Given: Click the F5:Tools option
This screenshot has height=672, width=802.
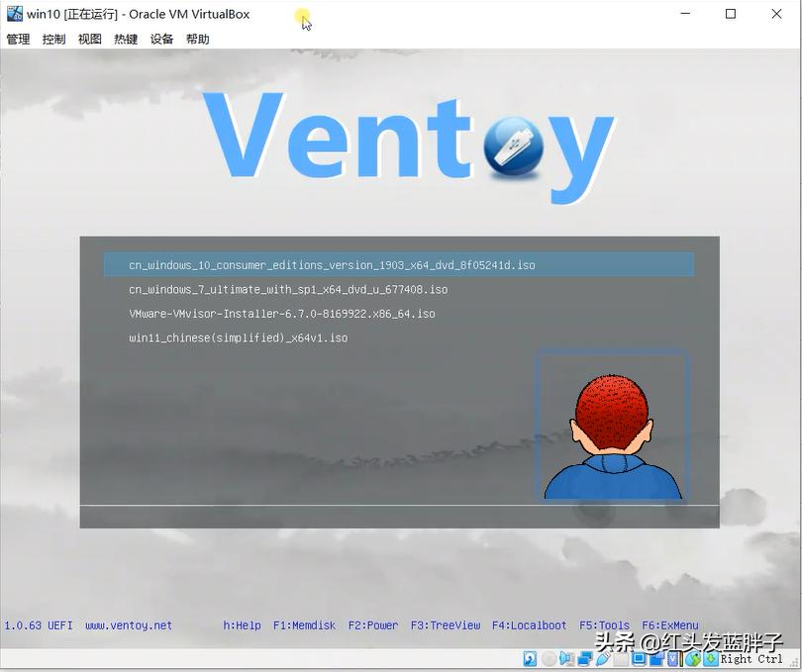Looking at the screenshot, I should [x=604, y=624].
